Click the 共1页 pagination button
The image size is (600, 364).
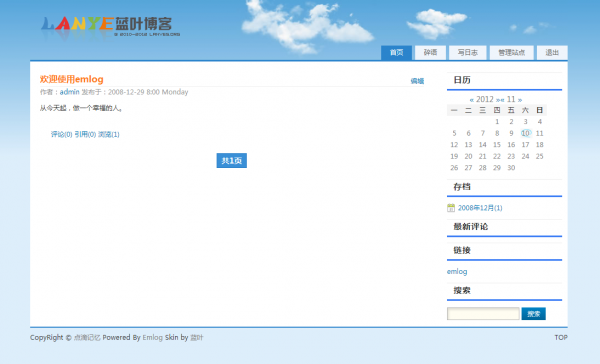tap(232, 161)
